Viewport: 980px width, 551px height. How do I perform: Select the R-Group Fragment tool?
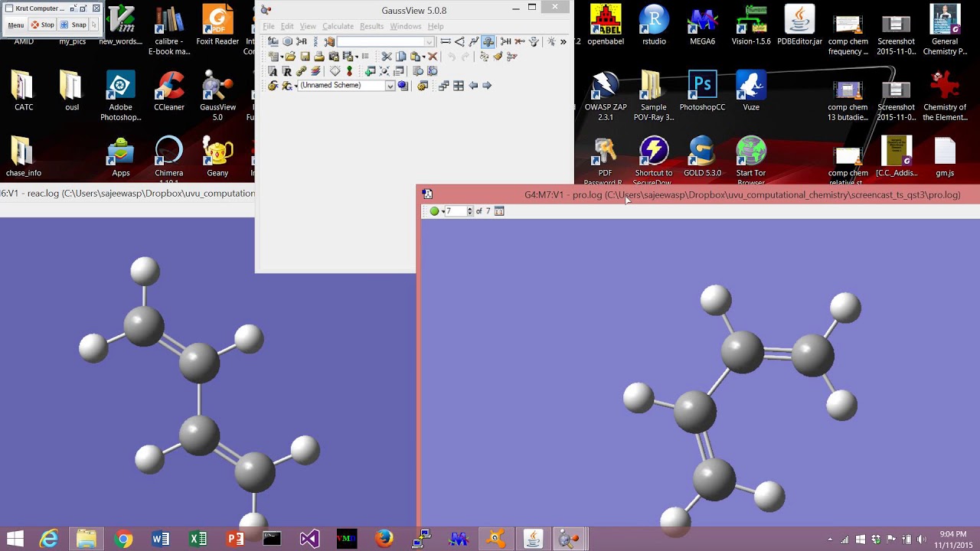[x=302, y=41]
